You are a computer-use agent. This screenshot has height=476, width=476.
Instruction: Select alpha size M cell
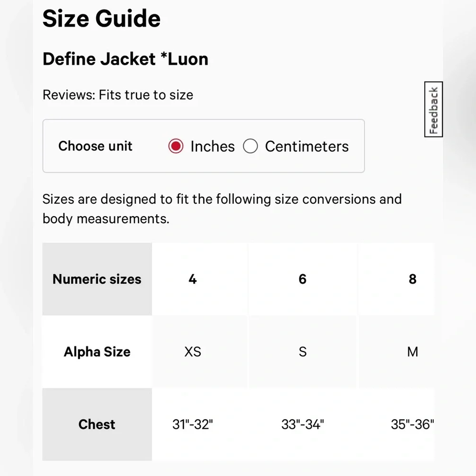[412, 352]
